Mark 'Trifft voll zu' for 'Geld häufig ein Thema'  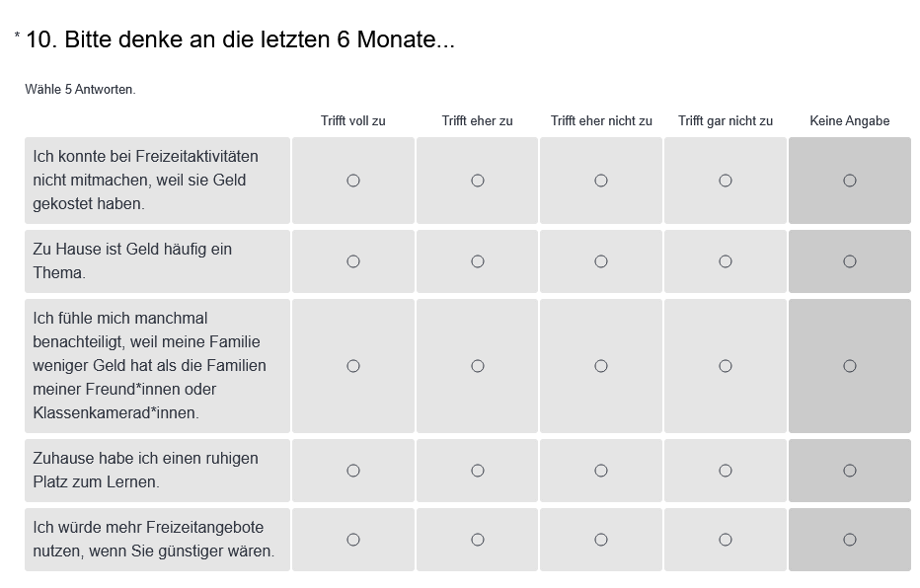click(353, 261)
